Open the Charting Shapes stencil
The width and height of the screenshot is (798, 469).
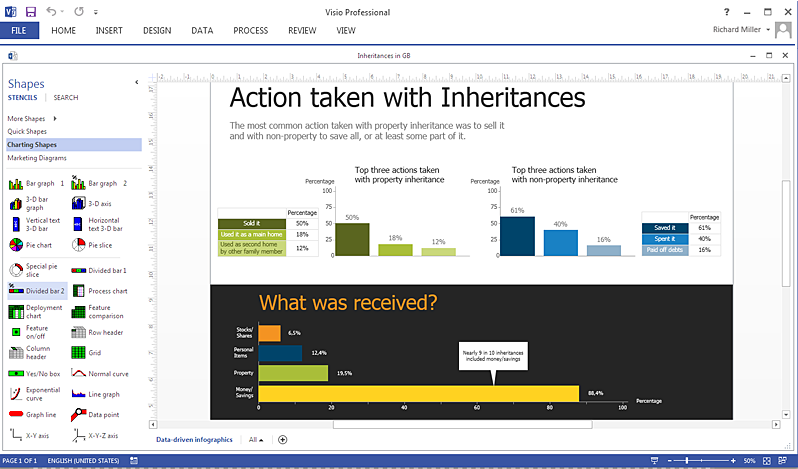point(74,144)
